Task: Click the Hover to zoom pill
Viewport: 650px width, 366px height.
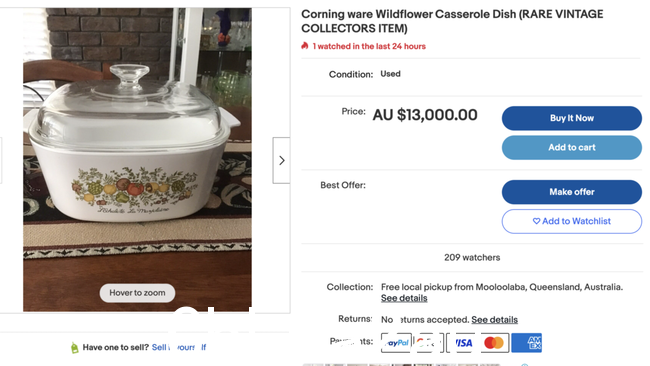Action: (x=137, y=293)
